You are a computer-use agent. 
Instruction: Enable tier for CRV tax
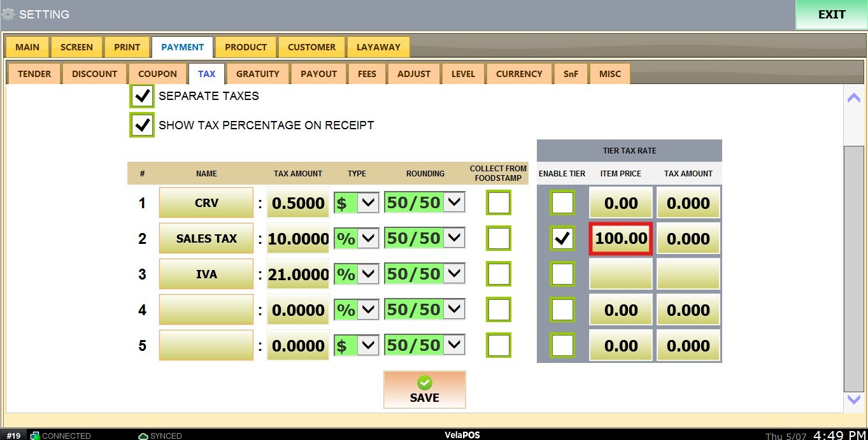point(562,203)
